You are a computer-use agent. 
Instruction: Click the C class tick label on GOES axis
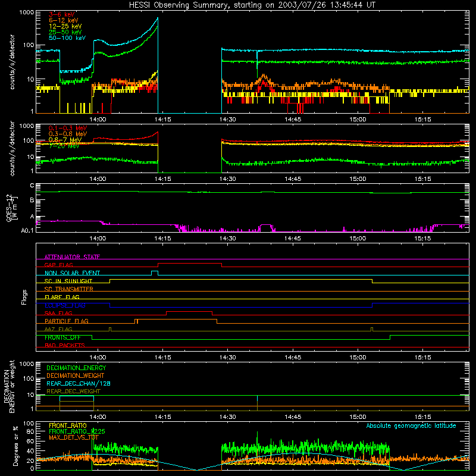click(x=32, y=186)
